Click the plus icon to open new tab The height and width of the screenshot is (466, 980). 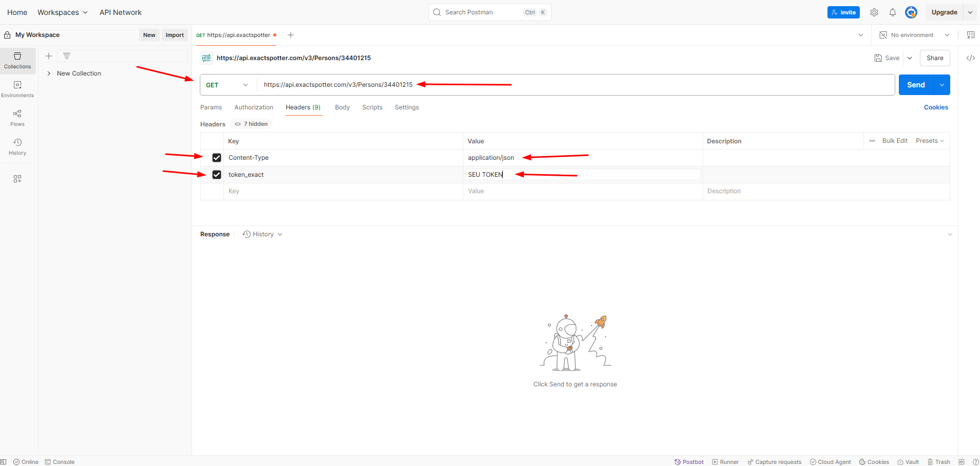(291, 35)
